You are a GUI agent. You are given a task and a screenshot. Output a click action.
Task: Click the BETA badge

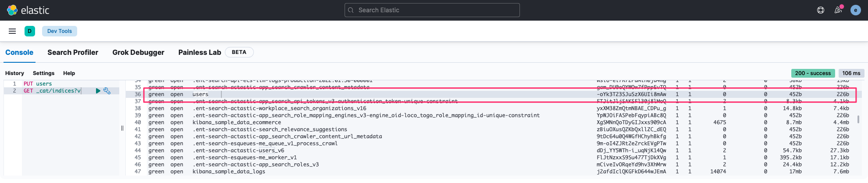(239, 52)
